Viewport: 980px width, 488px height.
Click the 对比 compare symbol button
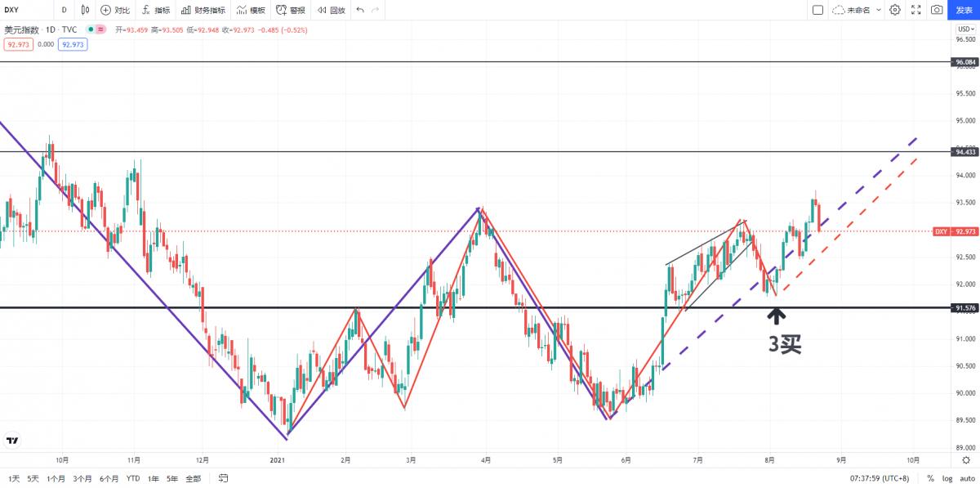(x=115, y=10)
